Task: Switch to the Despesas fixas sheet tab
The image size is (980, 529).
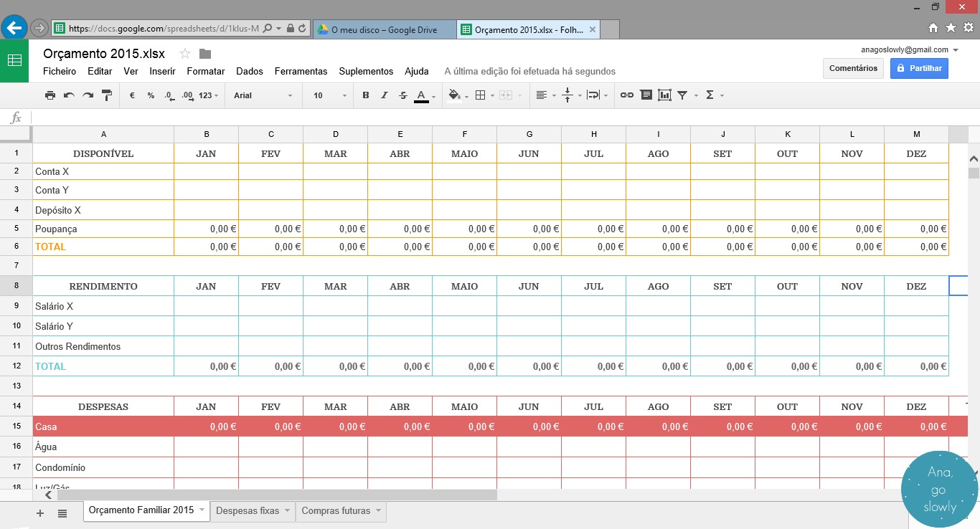Action: pyautogui.click(x=248, y=511)
